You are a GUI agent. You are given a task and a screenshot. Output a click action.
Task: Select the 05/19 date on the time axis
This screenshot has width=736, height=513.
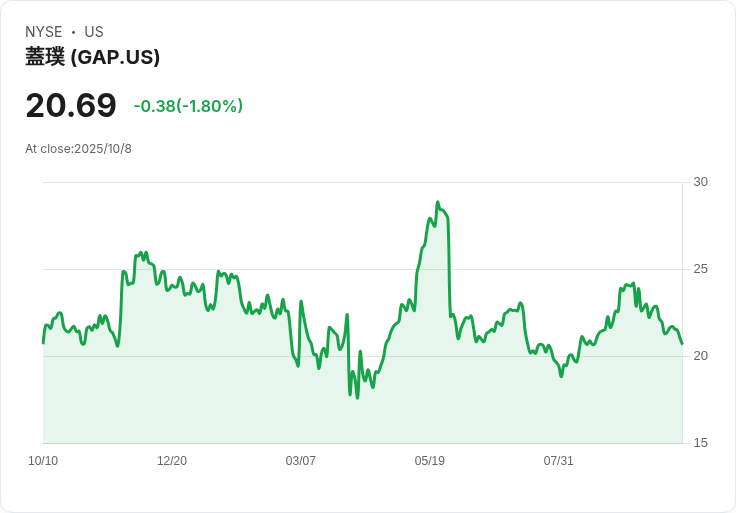click(430, 461)
